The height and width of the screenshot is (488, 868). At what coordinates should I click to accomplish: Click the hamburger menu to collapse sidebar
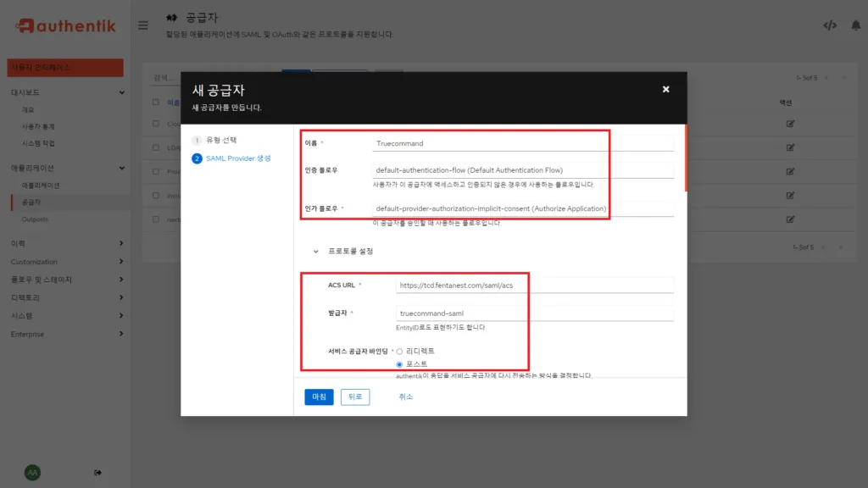pos(142,25)
